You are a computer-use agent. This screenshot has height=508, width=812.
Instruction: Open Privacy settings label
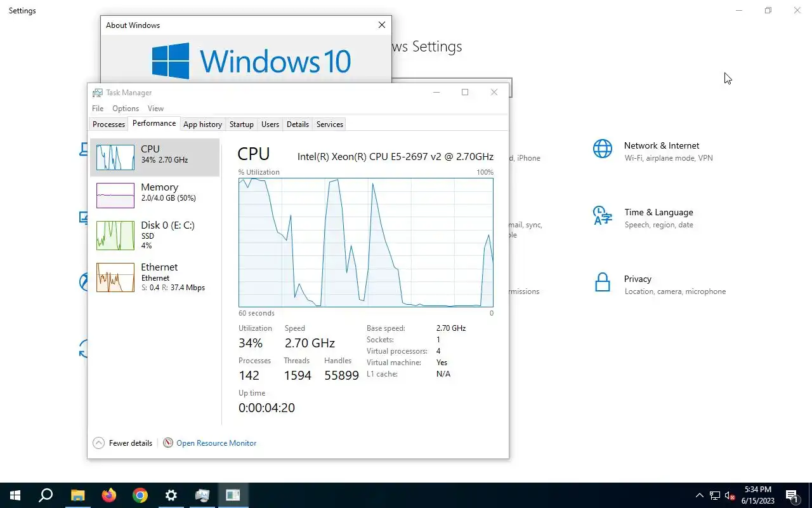[638, 279]
